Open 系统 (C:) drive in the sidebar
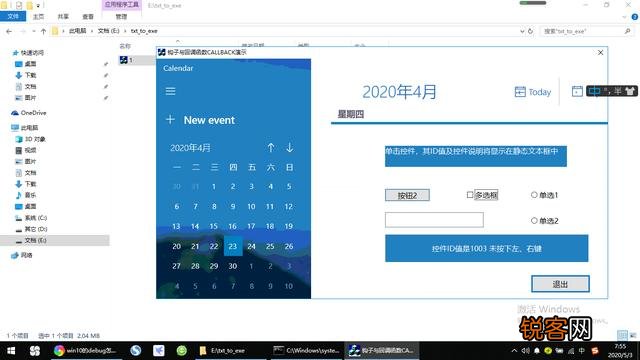The image size is (640, 360). click(31, 218)
